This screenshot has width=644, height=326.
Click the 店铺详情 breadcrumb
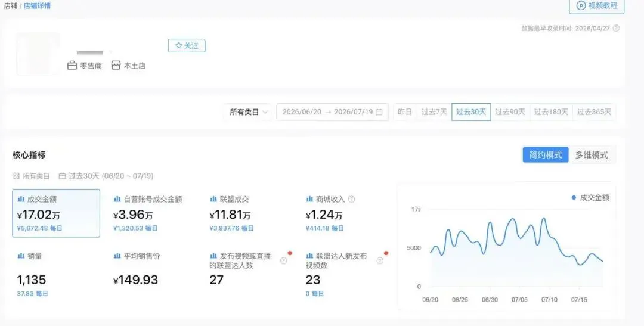pyautogui.click(x=37, y=6)
